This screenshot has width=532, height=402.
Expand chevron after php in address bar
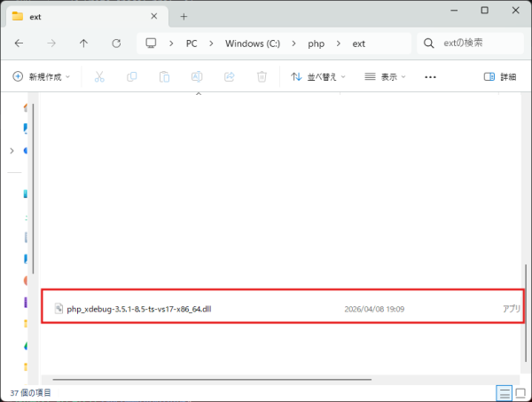pyautogui.click(x=339, y=43)
